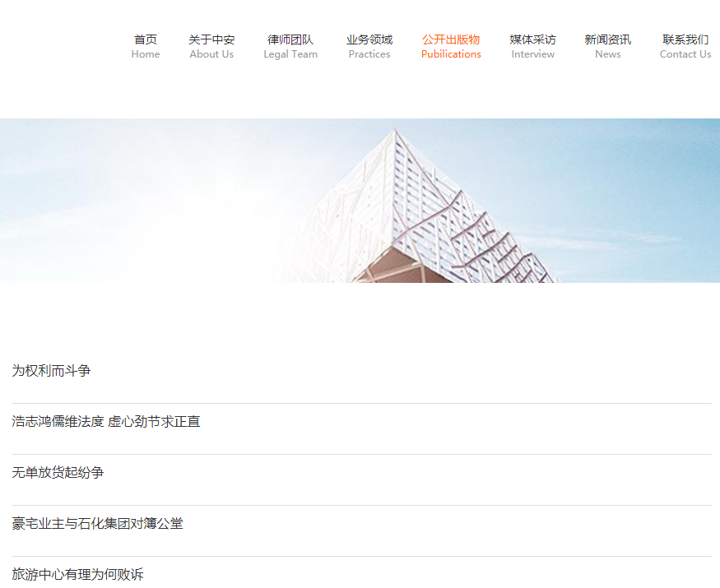The height and width of the screenshot is (588, 720).
Task: Open 联系我们 Contact Us page
Action: (x=685, y=46)
